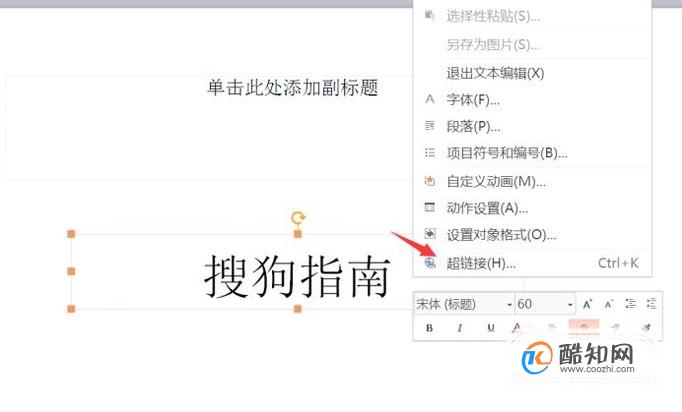Click the decrease font size icon
The image size is (682, 412).
click(609, 304)
